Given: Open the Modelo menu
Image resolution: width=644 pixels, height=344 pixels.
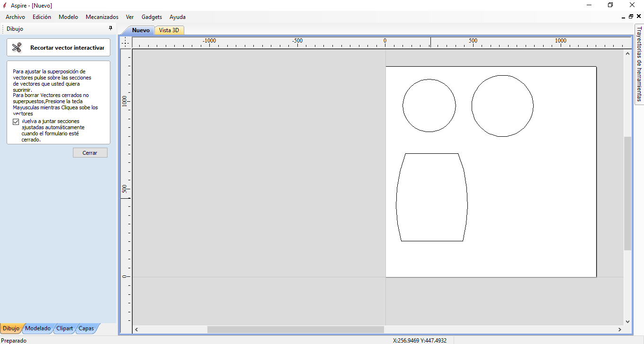Looking at the screenshot, I should click(68, 17).
